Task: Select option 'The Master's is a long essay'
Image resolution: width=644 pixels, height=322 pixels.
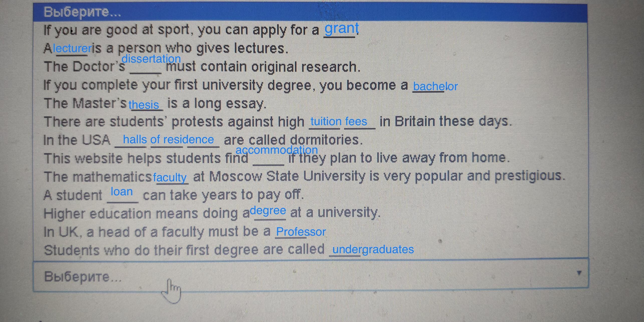Action: pos(310,103)
